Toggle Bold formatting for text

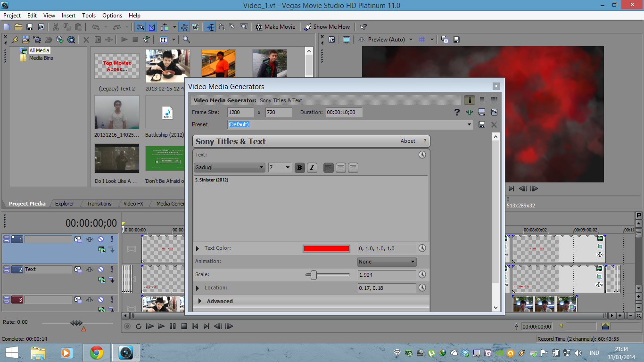300,168
